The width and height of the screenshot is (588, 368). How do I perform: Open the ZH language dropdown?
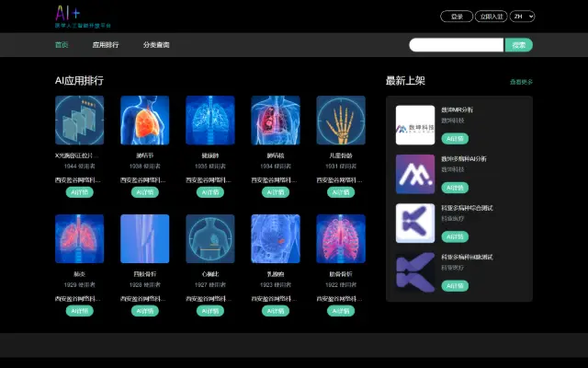(x=523, y=17)
